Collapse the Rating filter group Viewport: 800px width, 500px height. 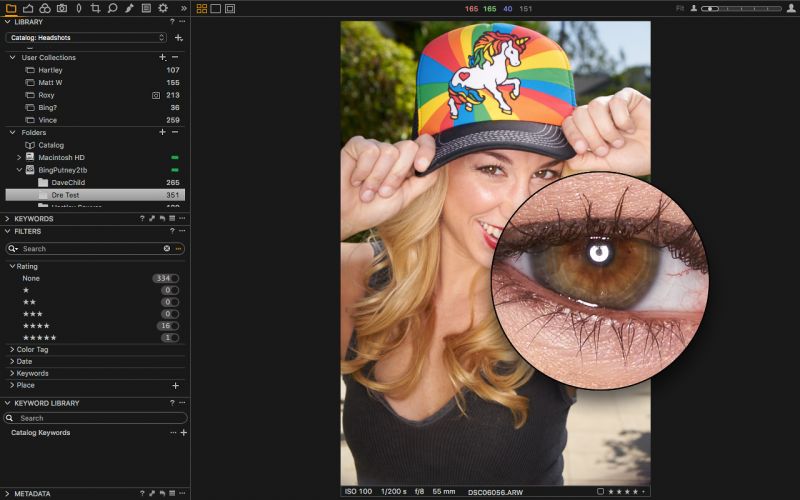coord(12,266)
